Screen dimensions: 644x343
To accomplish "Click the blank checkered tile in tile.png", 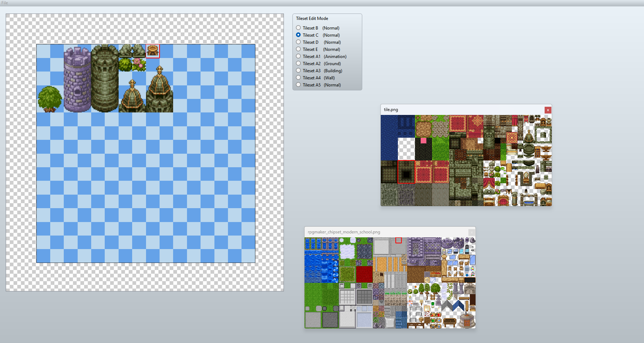I will click(406, 149).
